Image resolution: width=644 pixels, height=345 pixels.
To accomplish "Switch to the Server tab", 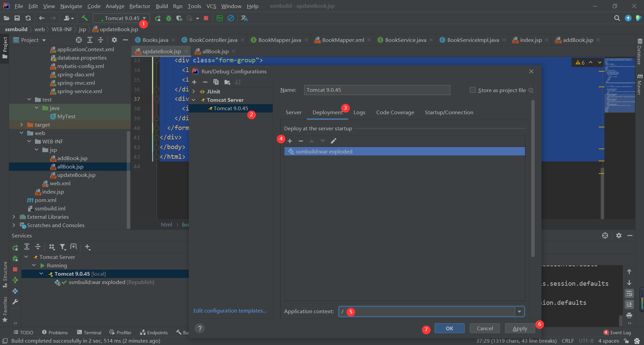I will (x=293, y=113).
